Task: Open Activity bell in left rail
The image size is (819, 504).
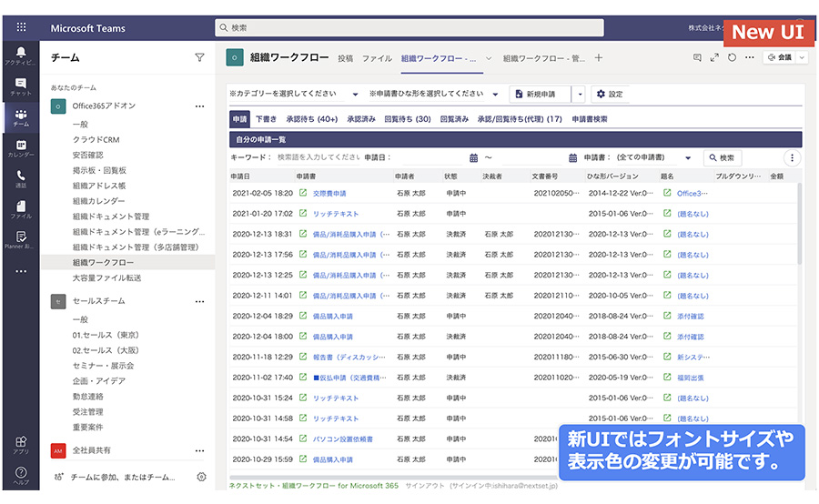Action: (x=21, y=55)
